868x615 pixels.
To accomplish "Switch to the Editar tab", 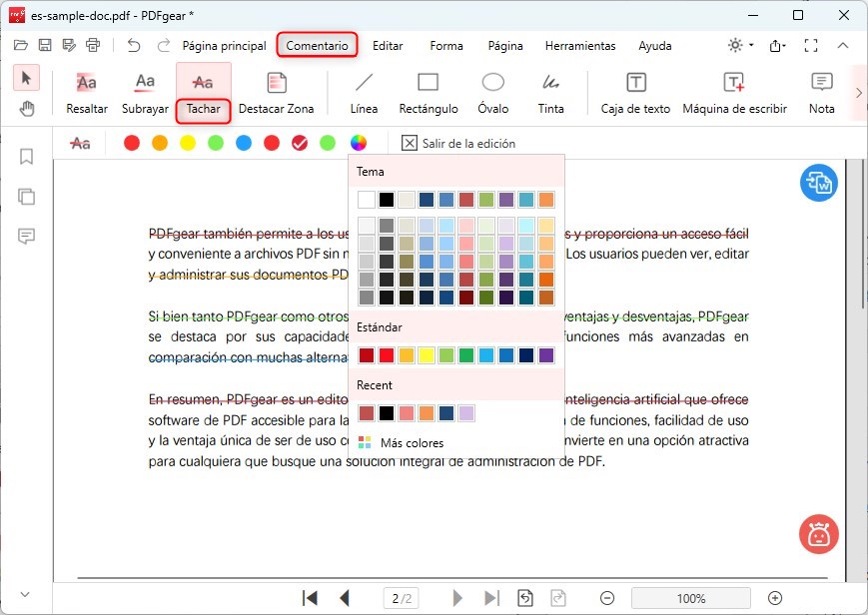I will 388,46.
